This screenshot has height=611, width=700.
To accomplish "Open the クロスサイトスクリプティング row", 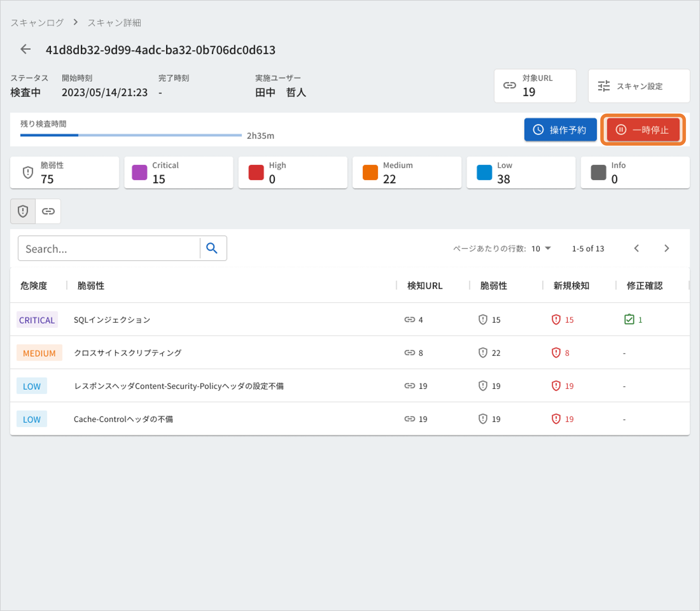I will coord(350,353).
